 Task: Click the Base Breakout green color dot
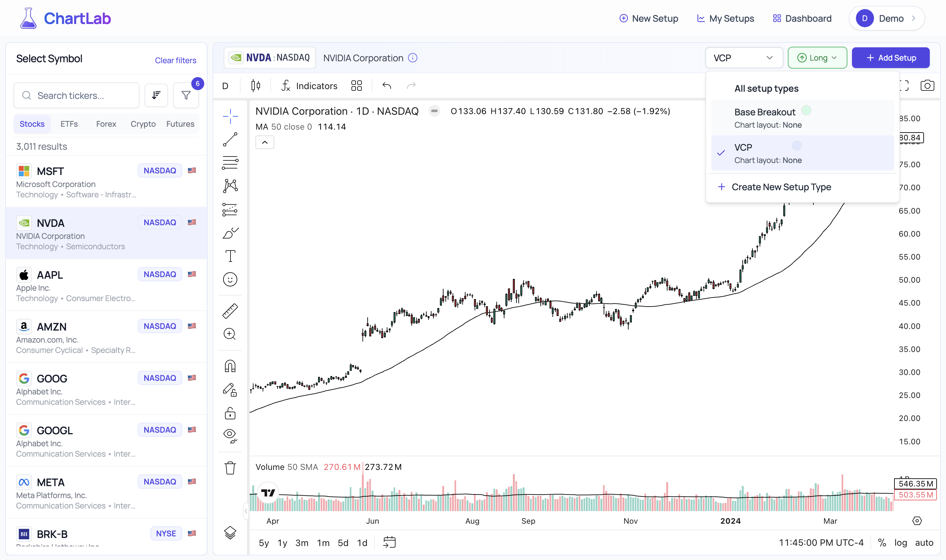(x=806, y=110)
